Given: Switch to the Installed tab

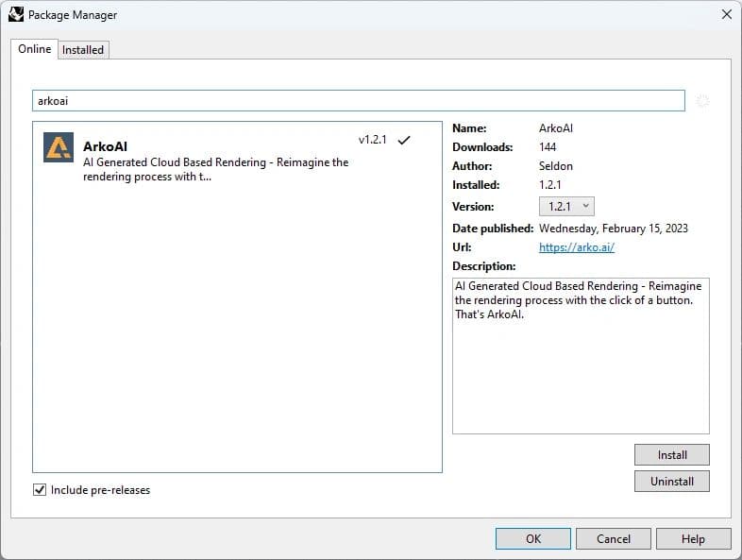Looking at the screenshot, I should [83, 50].
